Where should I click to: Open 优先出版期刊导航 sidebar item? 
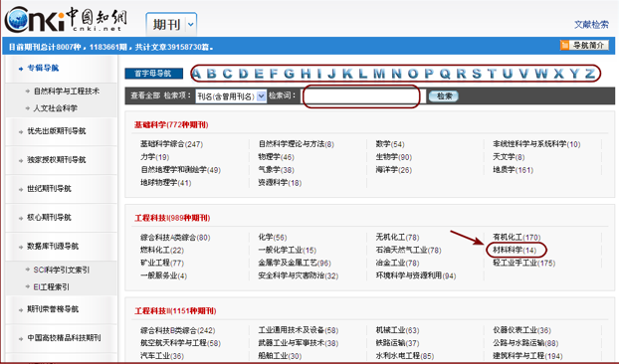click(56, 131)
